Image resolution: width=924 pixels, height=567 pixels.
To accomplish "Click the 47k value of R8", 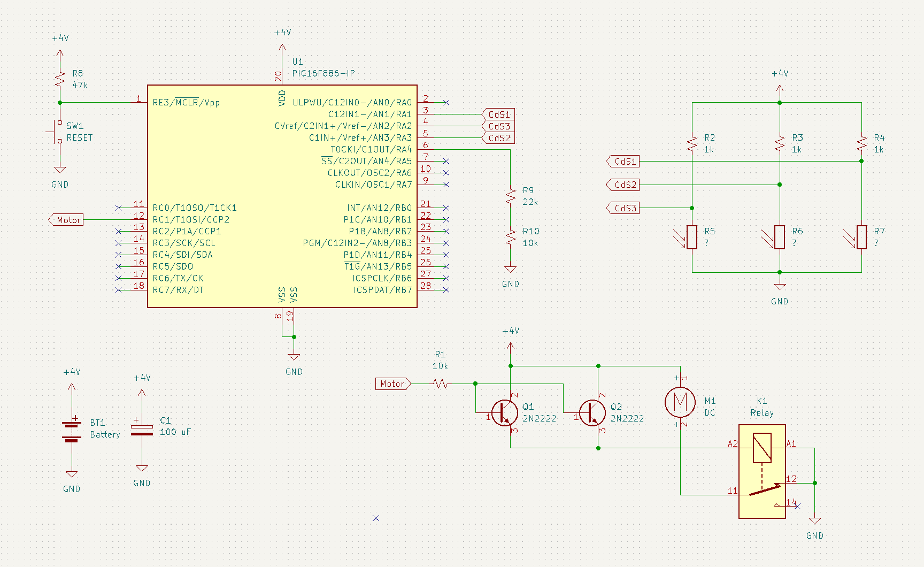I will [80, 85].
